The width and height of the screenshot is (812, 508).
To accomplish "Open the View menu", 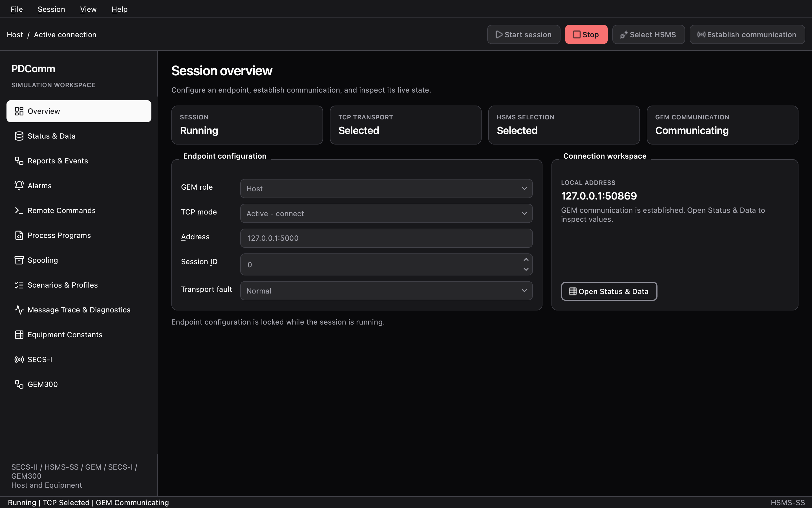I will (88, 9).
